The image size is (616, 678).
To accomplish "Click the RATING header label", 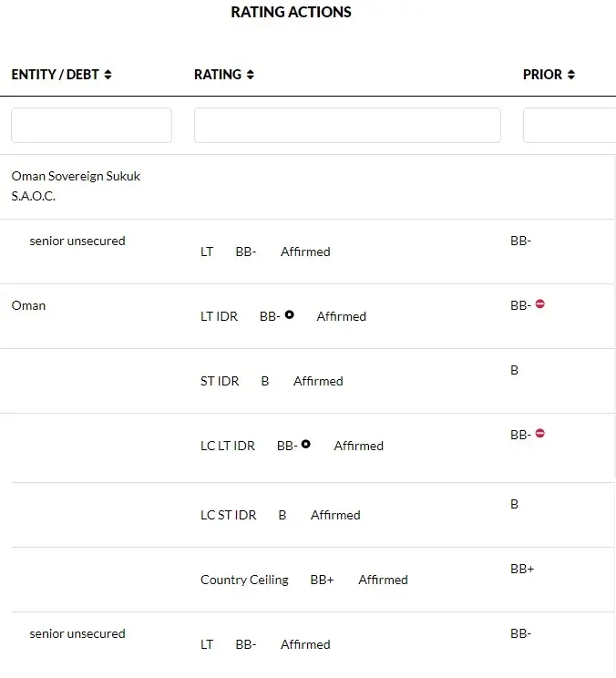I will [x=218, y=75].
